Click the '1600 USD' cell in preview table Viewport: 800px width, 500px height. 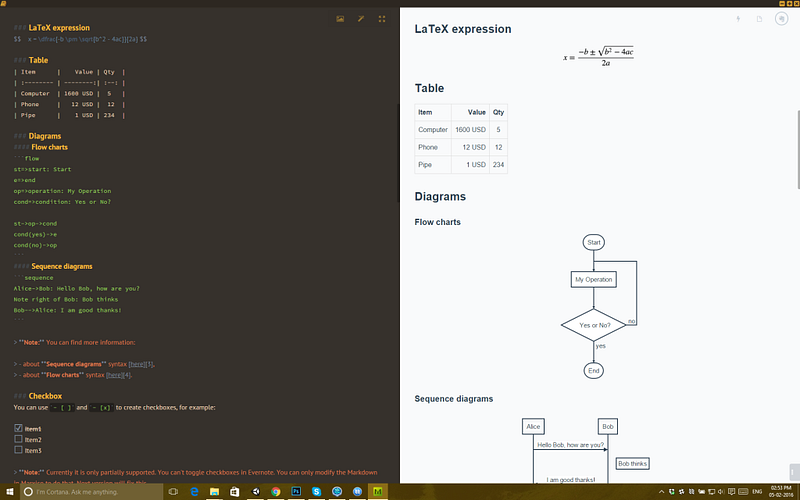(470, 130)
